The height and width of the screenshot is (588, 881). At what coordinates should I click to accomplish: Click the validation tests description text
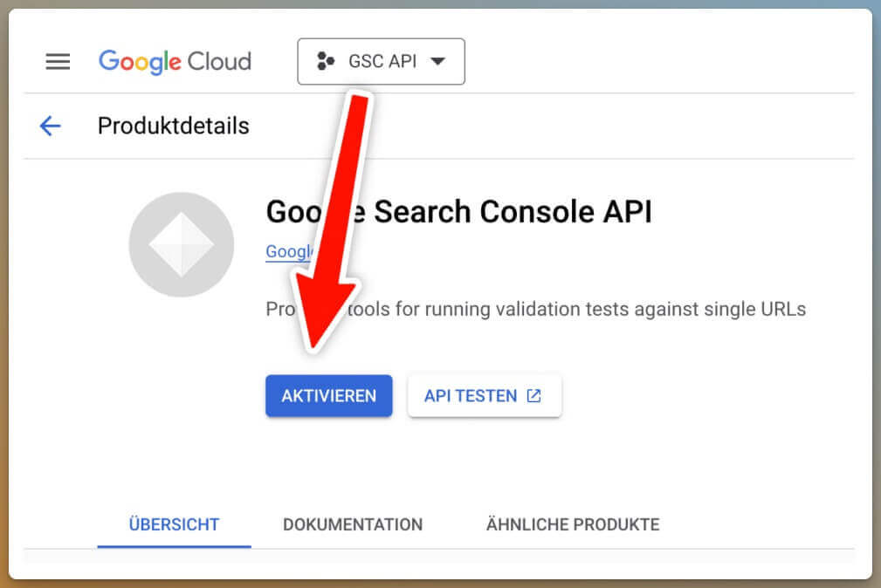(x=535, y=309)
